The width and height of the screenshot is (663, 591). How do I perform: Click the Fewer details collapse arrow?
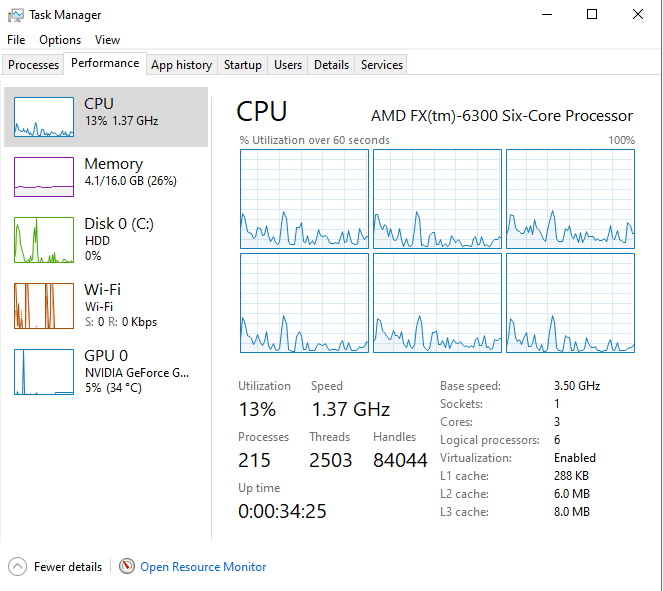(x=17, y=566)
